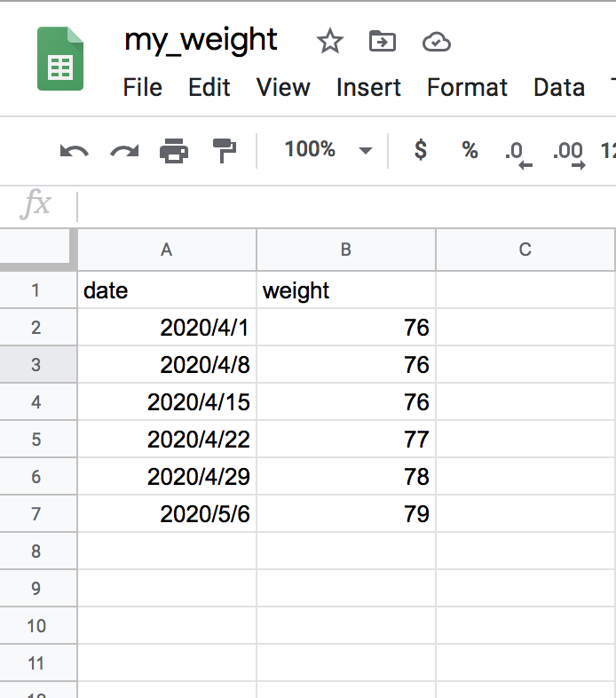Open the Format menu
The height and width of the screenshot is (698, 616).
(467, 87)
